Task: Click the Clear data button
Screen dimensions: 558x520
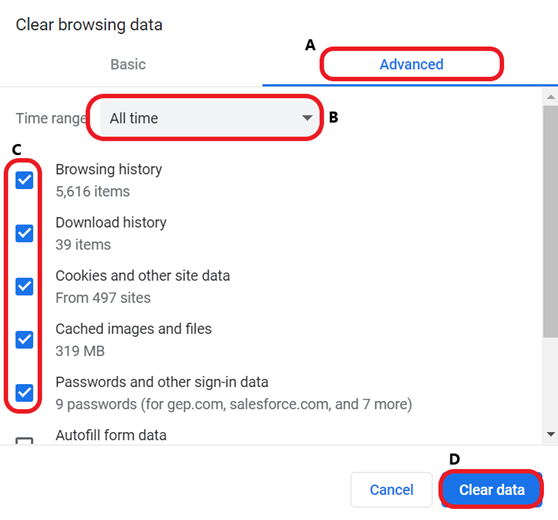Action: click(492, 489)
